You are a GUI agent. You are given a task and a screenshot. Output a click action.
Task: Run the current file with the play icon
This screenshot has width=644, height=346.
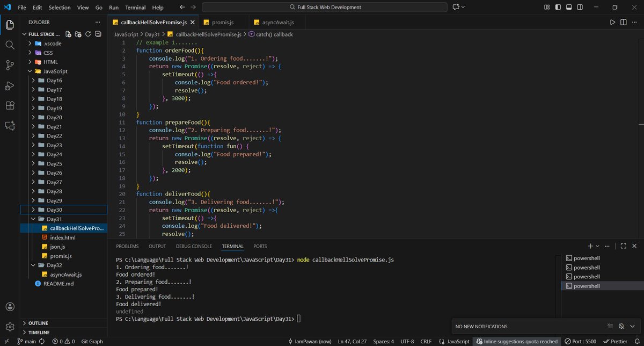[x=612, y=23]
